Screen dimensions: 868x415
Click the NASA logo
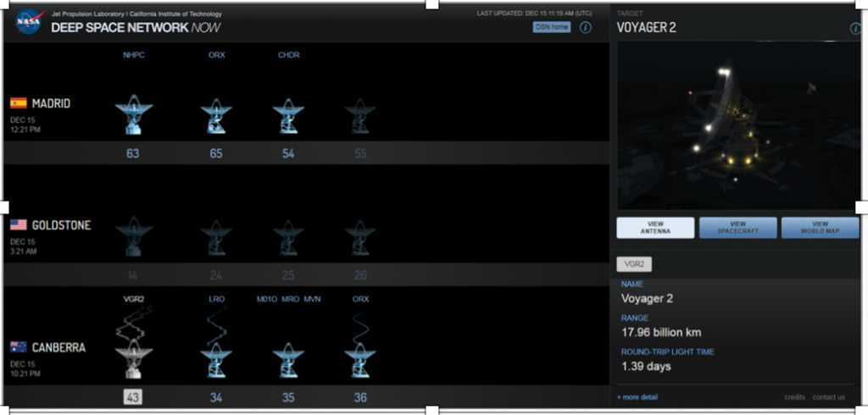(x=29, y=20)
